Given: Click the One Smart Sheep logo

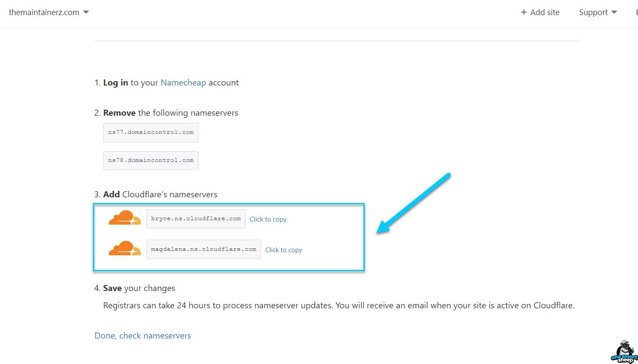Looking at the screenshot, I should click(624, 352).
